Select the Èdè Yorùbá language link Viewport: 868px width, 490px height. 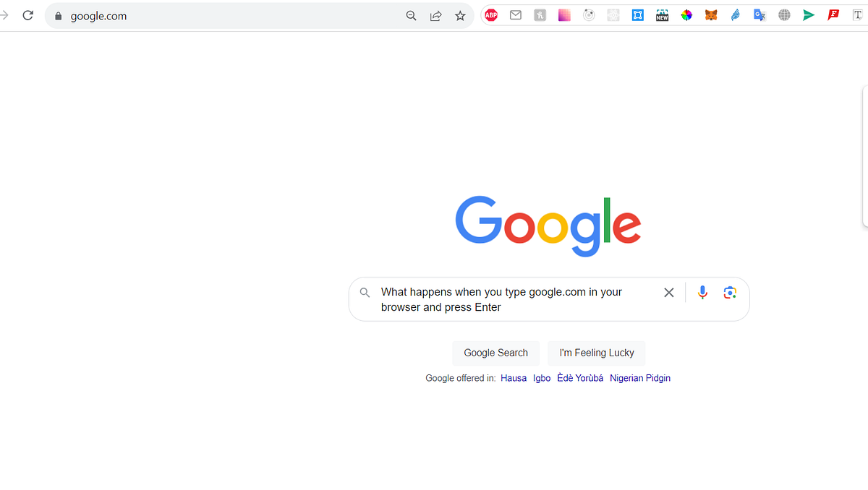tap(579, 378)
